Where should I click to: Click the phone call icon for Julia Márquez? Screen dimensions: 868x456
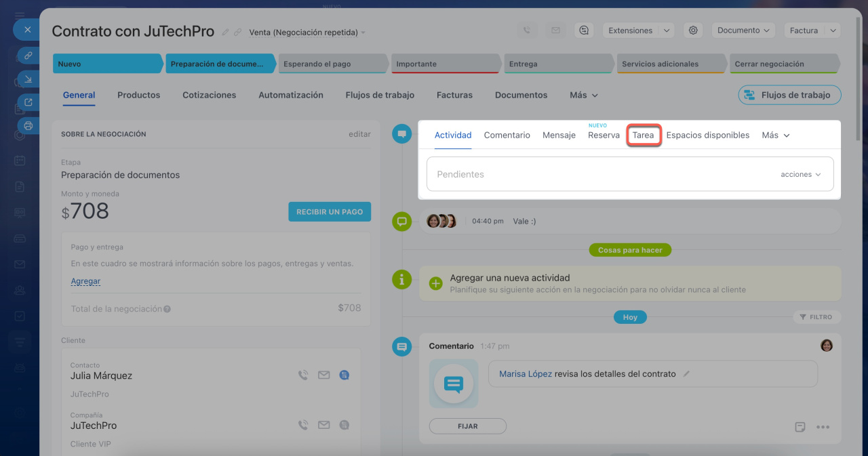tap(303, 375)
